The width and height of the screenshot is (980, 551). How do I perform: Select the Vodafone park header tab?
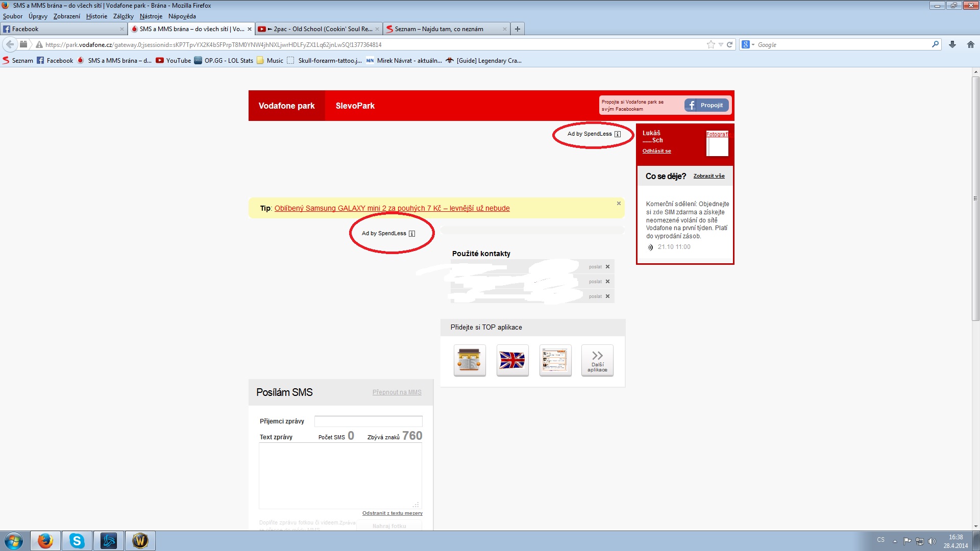point(286,106)
